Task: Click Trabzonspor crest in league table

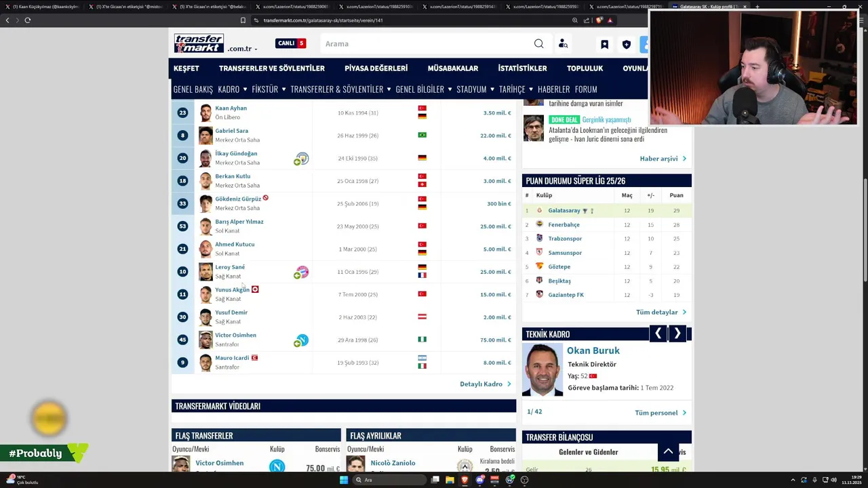Action: 540,238
